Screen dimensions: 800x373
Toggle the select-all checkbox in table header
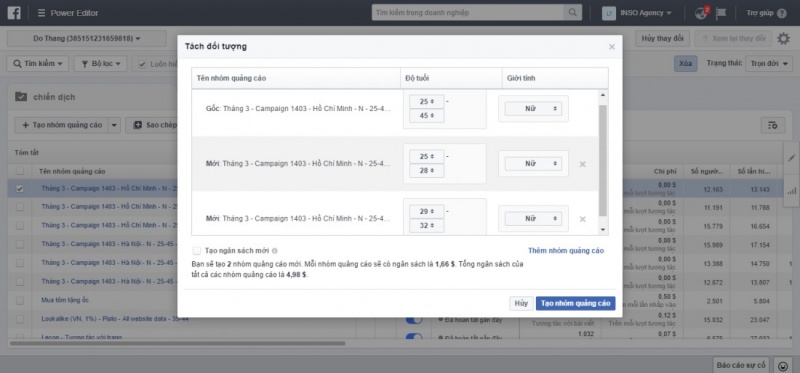[19, 171]
